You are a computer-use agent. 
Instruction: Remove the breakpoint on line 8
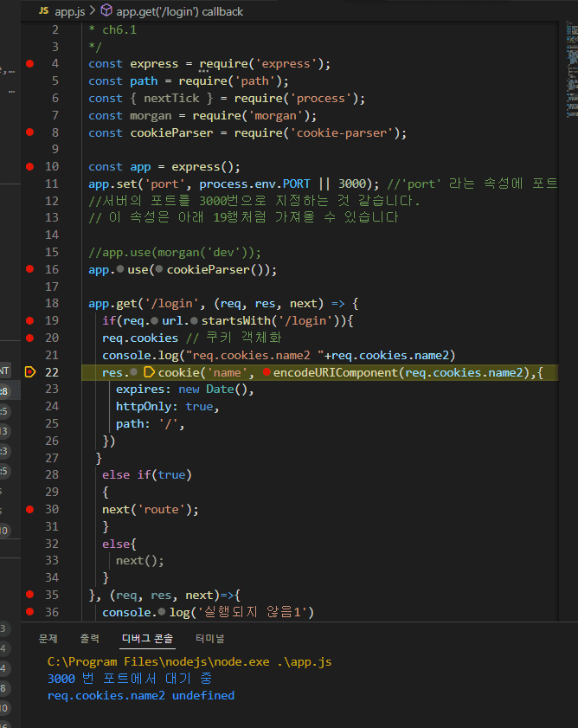(30, 132)
